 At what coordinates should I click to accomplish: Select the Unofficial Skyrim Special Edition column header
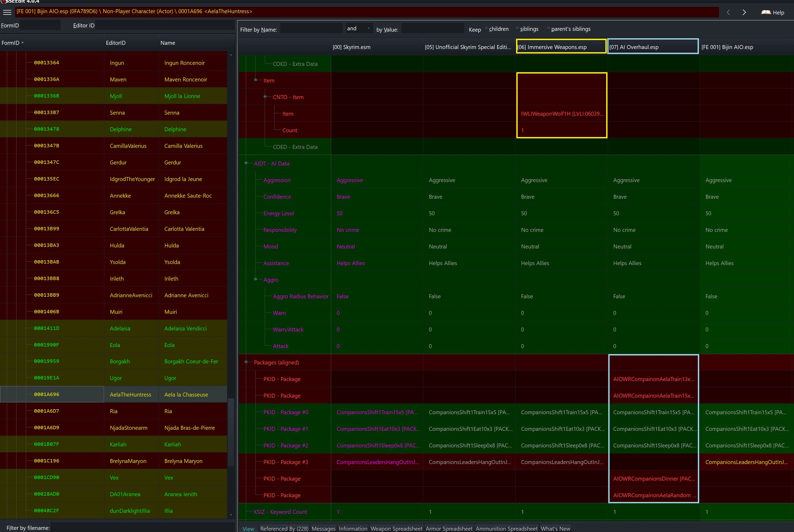coord(469,47)
